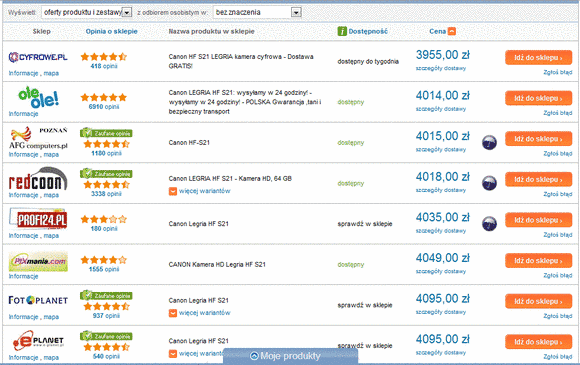Click 'Idź do sklepu' in the FotoPlanet row
The image size is (580, 365).
pyautogui.click(x=538, y=301)
